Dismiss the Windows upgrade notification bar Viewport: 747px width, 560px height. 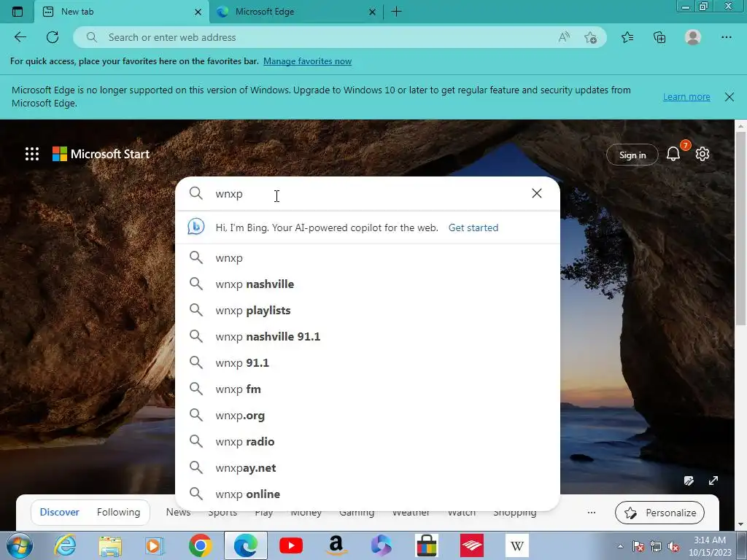pos(729,97)
